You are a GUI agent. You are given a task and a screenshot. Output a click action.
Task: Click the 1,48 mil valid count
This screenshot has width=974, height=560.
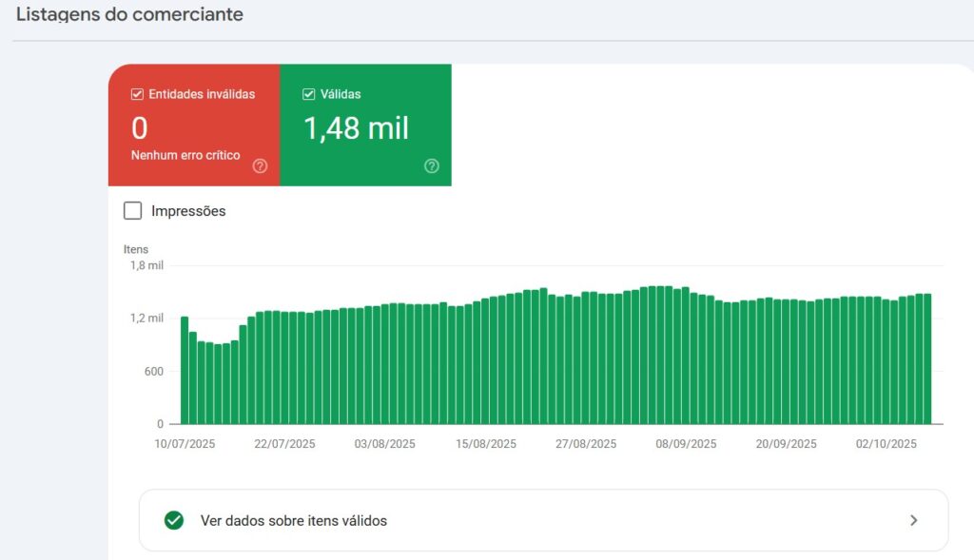(356, 128)
